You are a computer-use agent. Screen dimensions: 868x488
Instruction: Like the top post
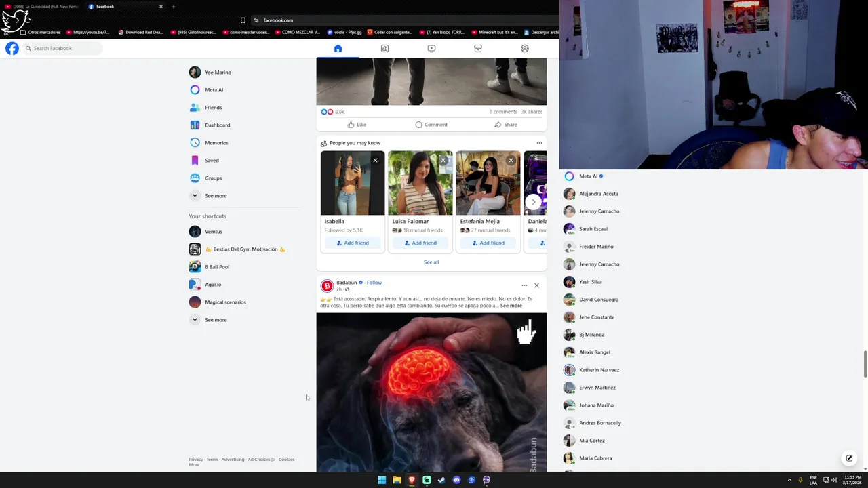click(357, 125)
